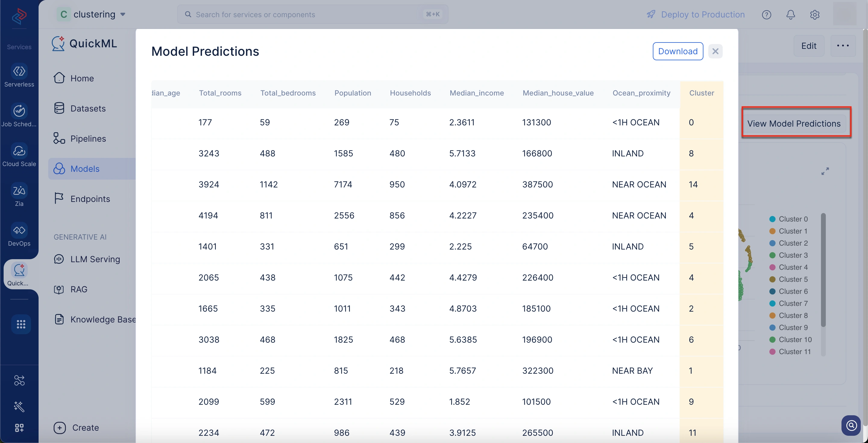Go to Datasets in sidebar
Image resolution: width=868 pixels, height=443 pixels.
click(x=88, y=108)
